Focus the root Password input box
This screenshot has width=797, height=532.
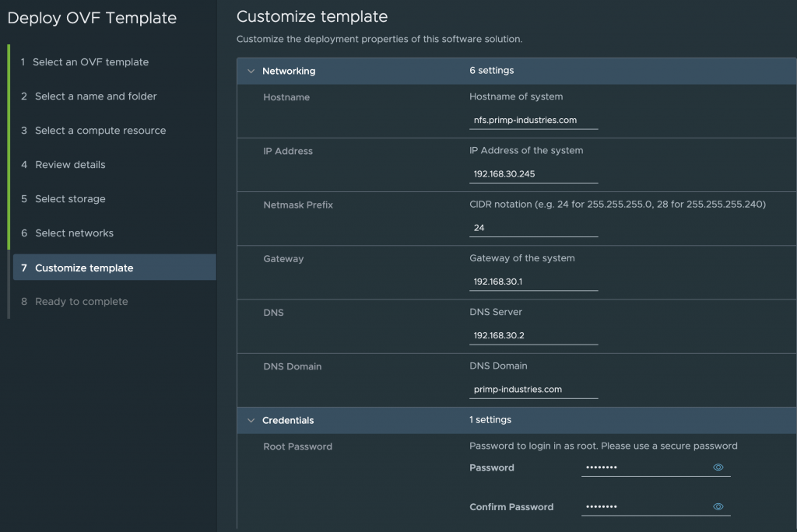coord(644,467)
